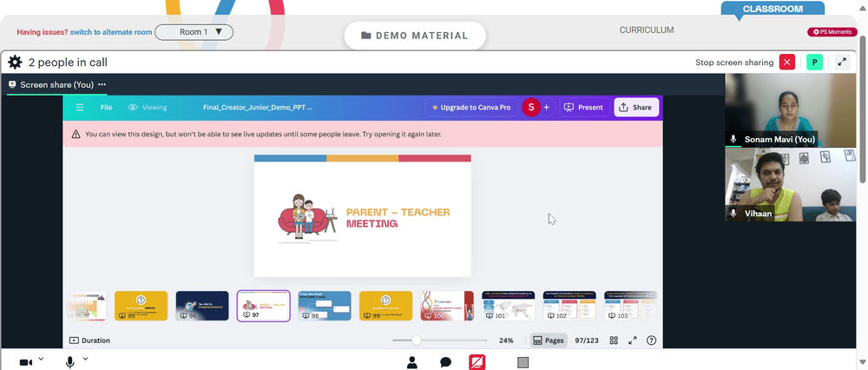
Task: Enter Canva fullscreen mode icon
Action: [633, 340]
